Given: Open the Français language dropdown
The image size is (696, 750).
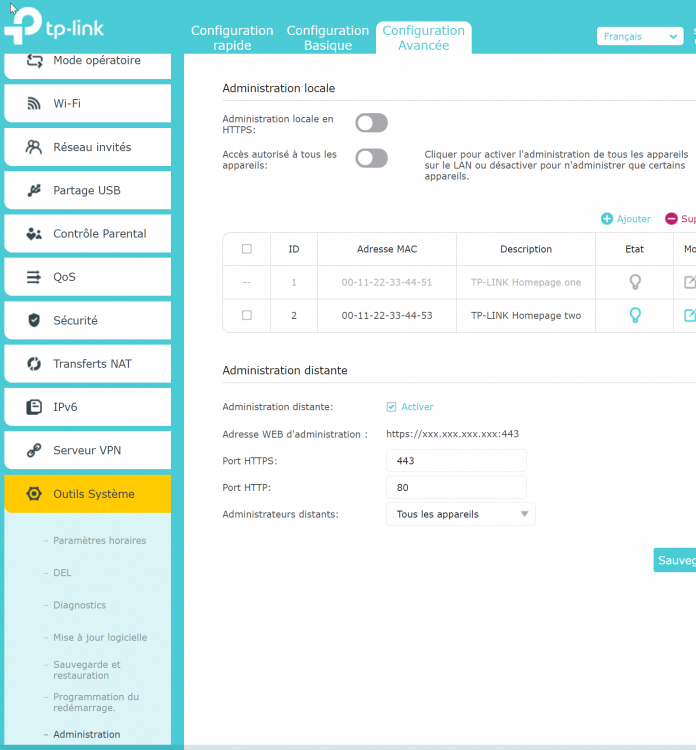Looking at the screenshot, I should 640,36.
